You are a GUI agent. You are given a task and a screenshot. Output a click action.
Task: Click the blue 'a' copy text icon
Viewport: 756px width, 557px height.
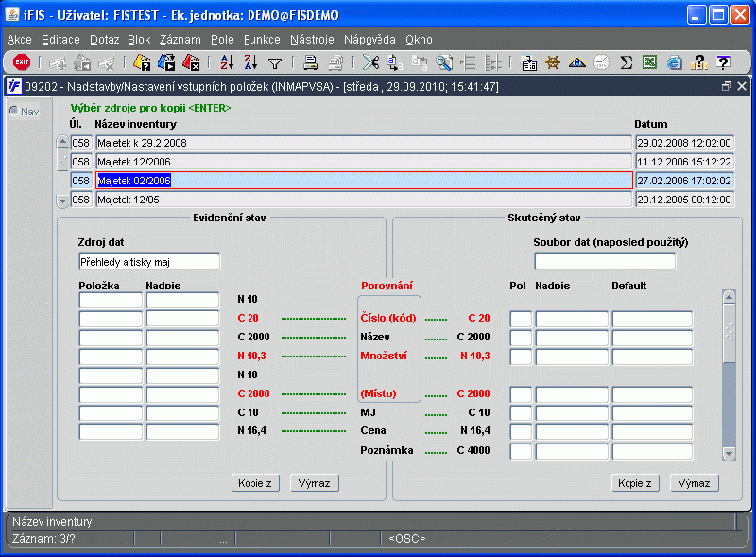[x=395, y=62]
